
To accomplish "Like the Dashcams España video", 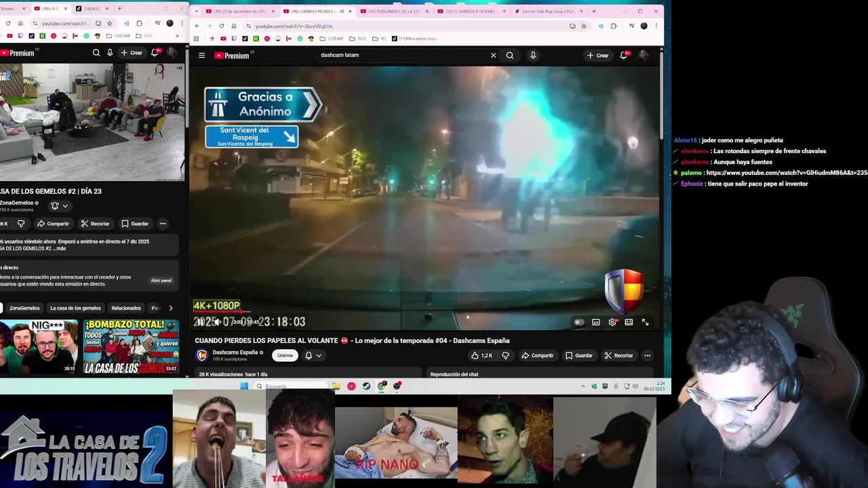I will [481, 356].
